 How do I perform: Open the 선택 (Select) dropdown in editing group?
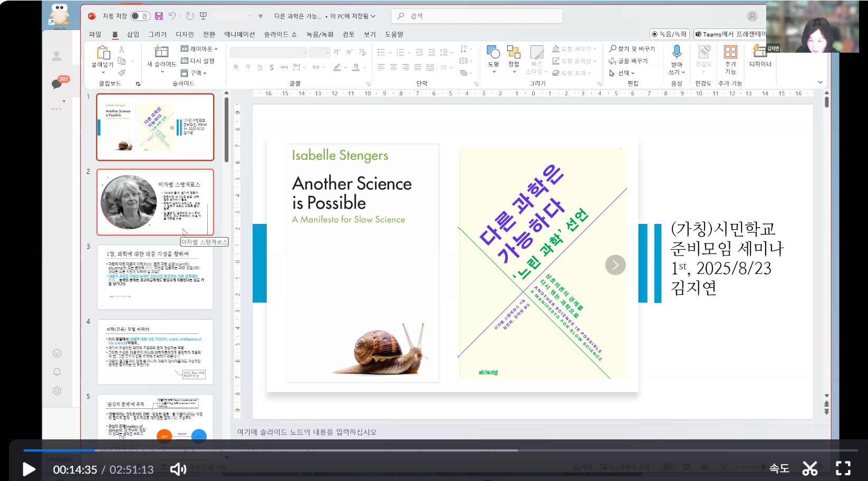[x=622, y=73]
